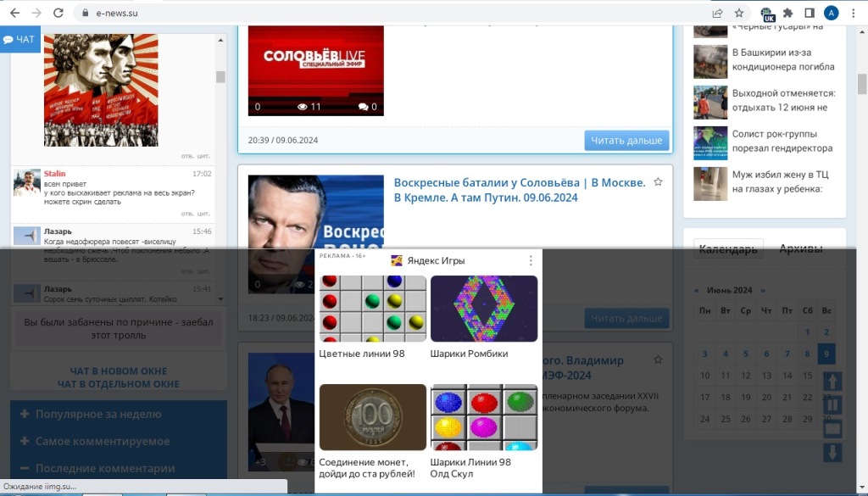Toggle the browser side panel icon
The width and height of the screenshot is (868, 496).
click(x=810, y=13)
